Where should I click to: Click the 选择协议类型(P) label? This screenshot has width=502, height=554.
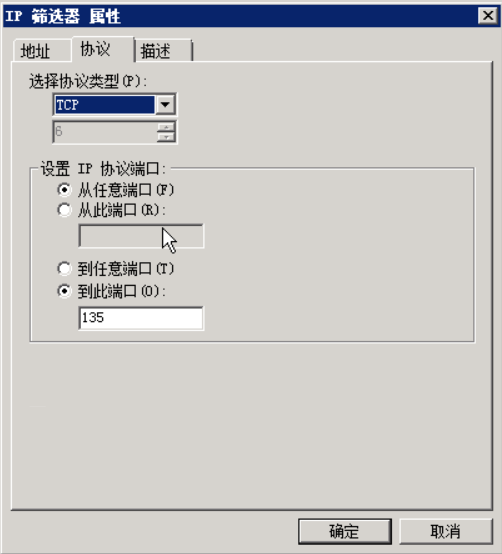point(88,82)
